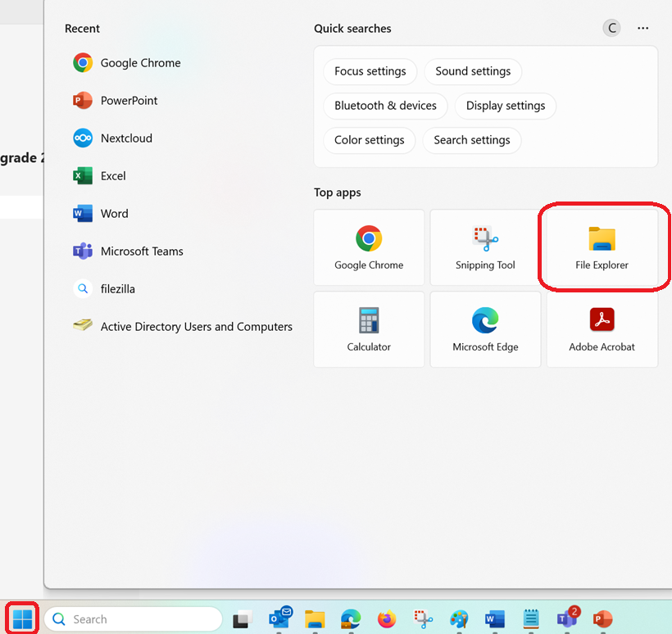Screen dimensions: 672x634
Task: Open Search settings quick search
Action: click(471, 140)
